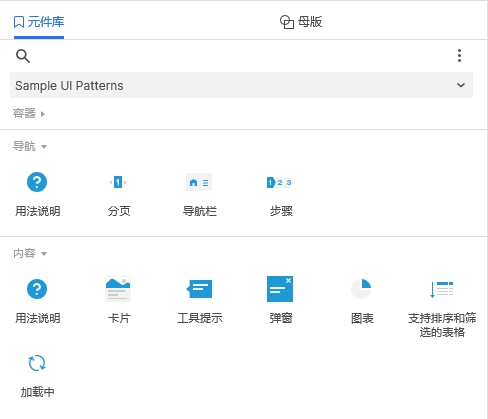Select the 步骤 steps widget
The height and width of the screenshot is (419, 488).
point(280,194)
